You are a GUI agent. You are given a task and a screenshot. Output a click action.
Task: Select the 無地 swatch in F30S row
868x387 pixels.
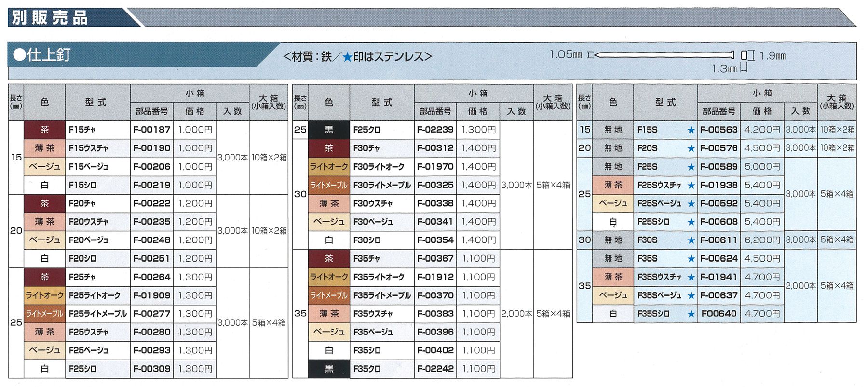point(613,240)
